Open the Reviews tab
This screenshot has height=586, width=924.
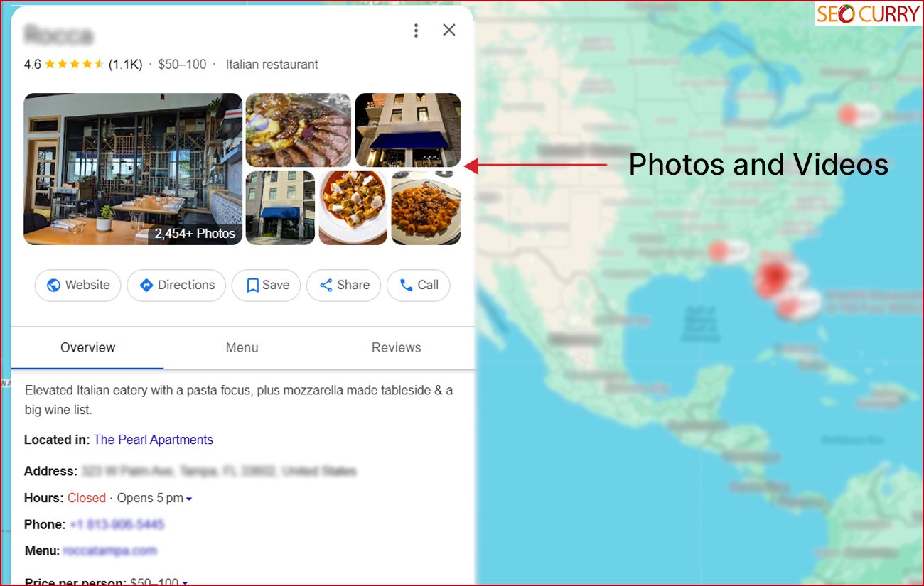396,347
